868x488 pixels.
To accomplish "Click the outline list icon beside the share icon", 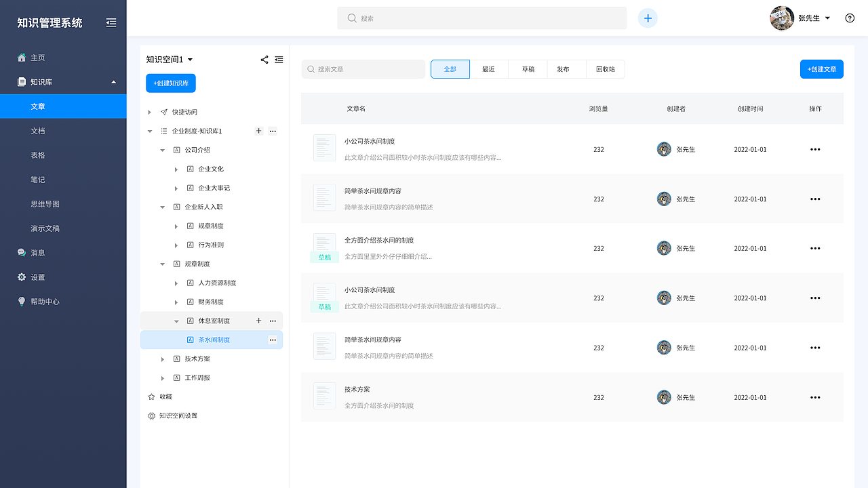I will pyautogui.click(x=279, y=60).
